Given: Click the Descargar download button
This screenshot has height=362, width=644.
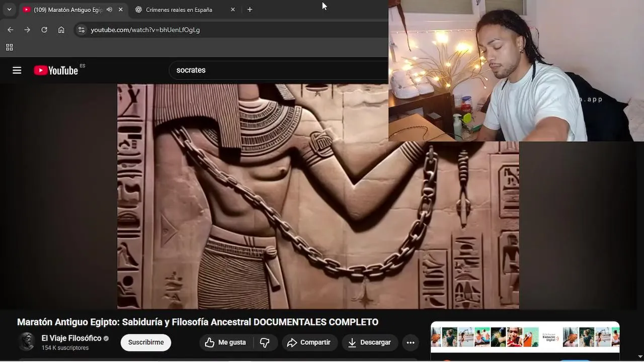Looking at the screenshot, I should coord(370,342).
